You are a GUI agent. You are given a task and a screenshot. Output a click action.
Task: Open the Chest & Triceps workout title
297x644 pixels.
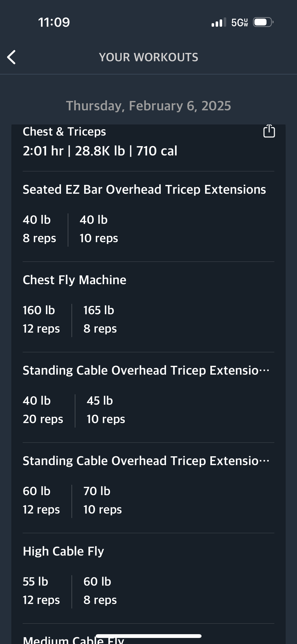coord(64,132)
